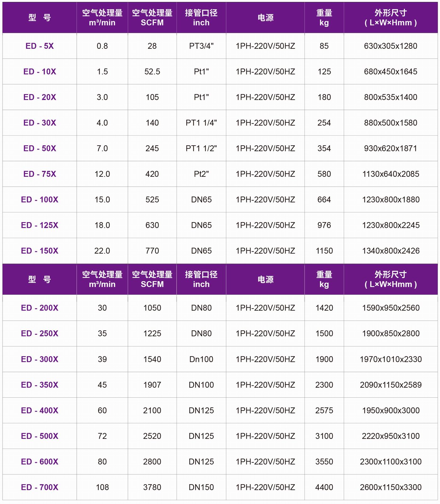Click the weight value 254
440x504 pixels.
pos(324,123)
